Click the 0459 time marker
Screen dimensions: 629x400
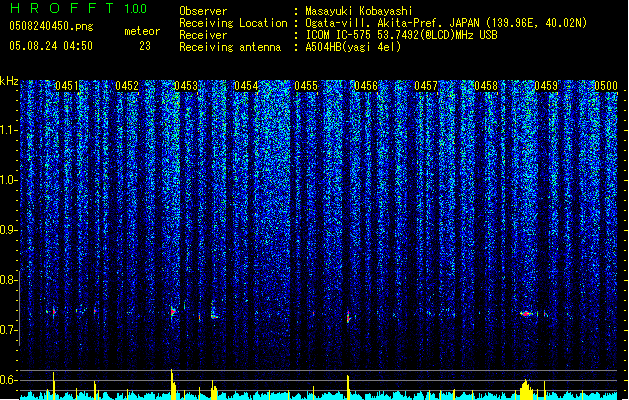[x=546, y=86]
